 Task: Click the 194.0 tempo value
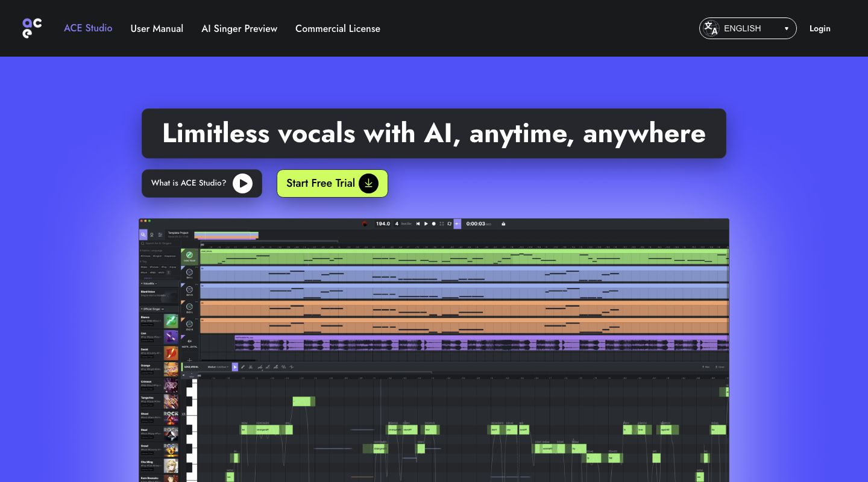point(383,224)
